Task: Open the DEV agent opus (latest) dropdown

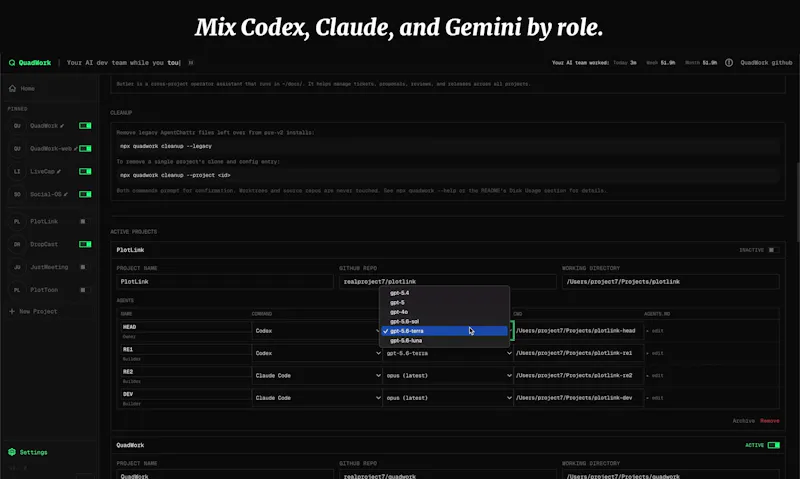Action: 447,398
